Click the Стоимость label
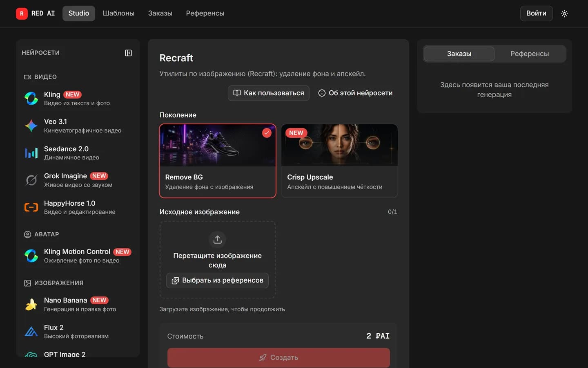 [x=185, y=336]
